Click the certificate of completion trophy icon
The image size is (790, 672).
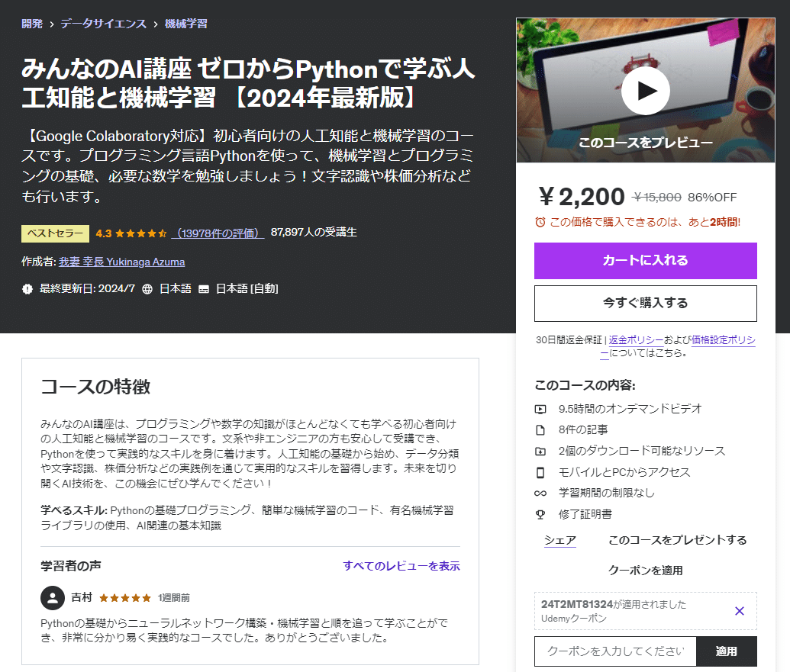pyautogui.click(x=542, y=516)
